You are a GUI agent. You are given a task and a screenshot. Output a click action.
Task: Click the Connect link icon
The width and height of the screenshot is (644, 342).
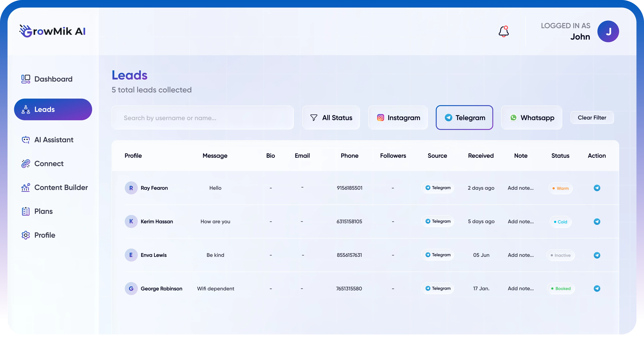click(26, 163)
